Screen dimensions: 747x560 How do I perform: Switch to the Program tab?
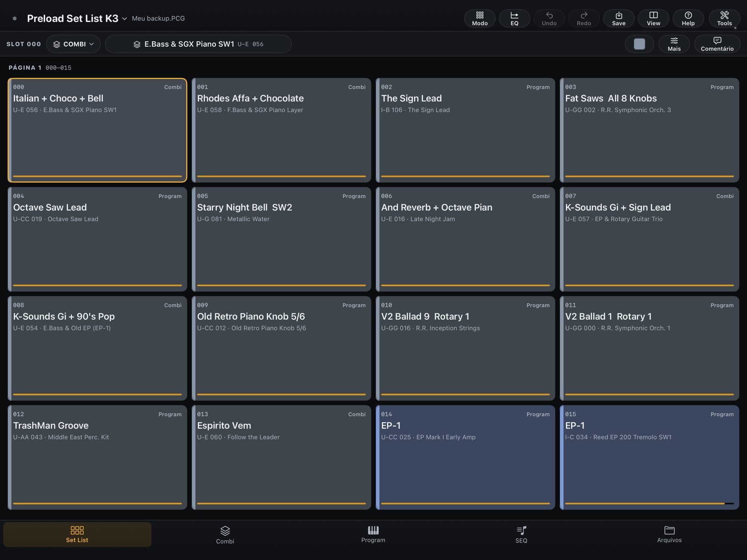pos(373,534)
